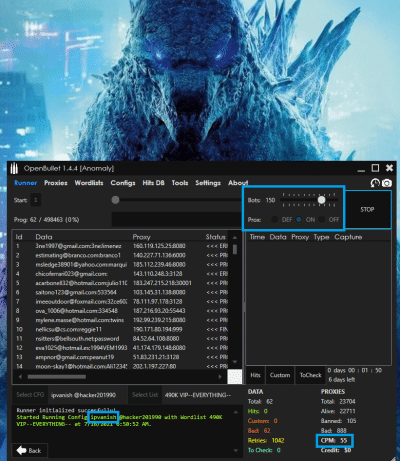Click the 'Alive: 22711' proxies statistic
This screenshot has height=461, width=400.
338,411
